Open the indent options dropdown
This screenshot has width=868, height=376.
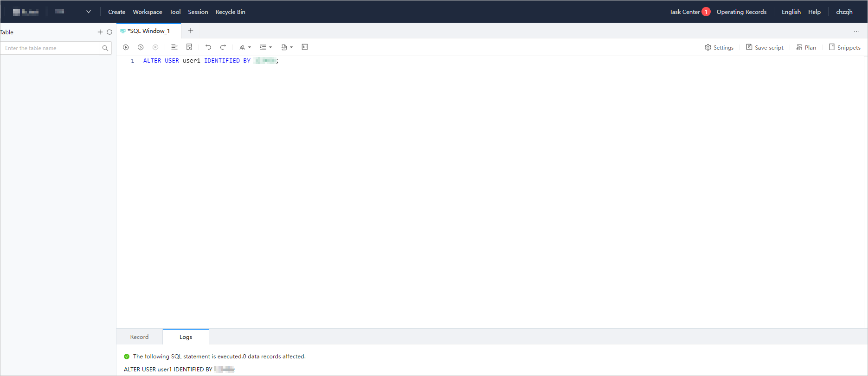[266, 47]
